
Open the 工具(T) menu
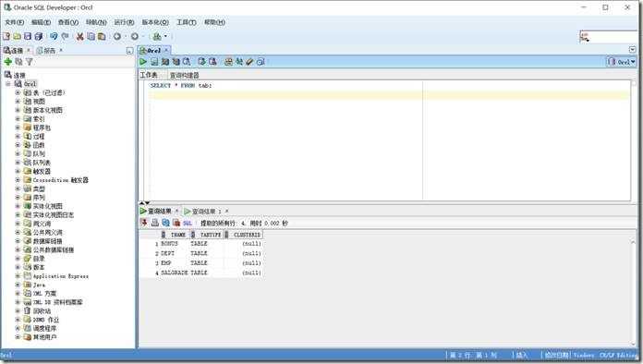pos(187,22)
